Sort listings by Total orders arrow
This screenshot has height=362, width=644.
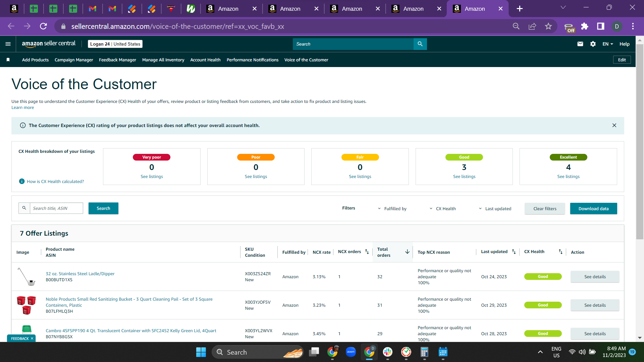point(407,252)
